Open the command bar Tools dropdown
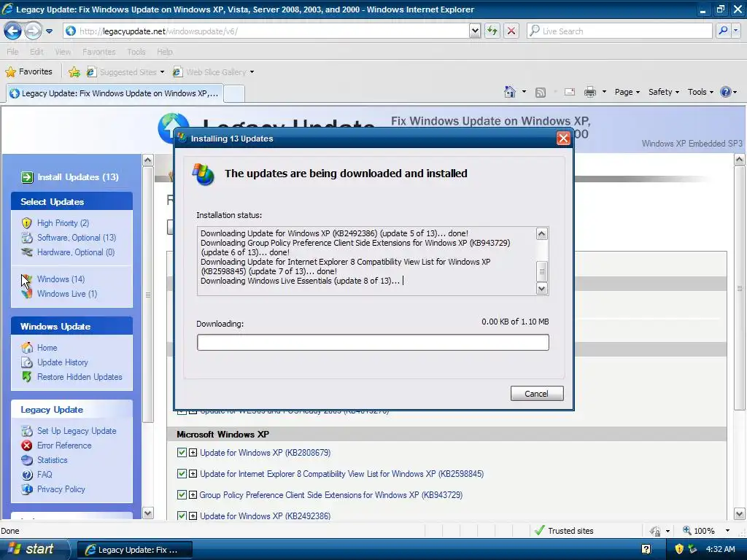This screenshot has height=560, width=747. pos(700,92)
